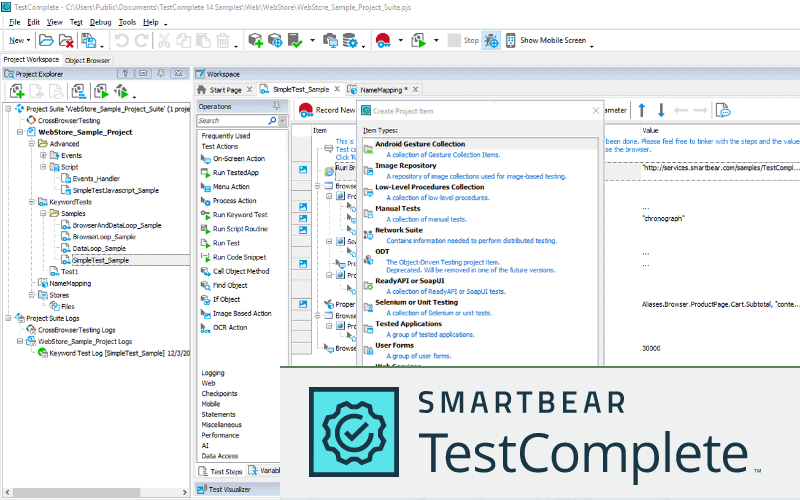The image size is (800, 500).
Task: Click the OCR Action operation icon
Action: pos(205,328)
